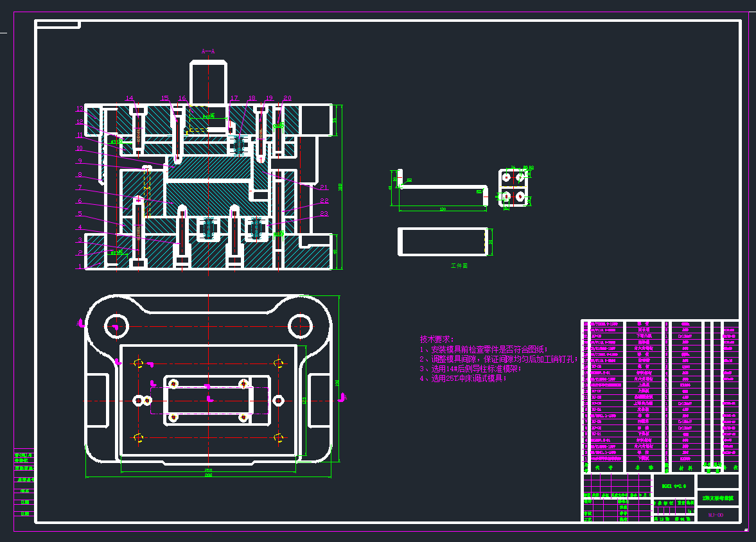Click part callout number 21
Screen dimensions: 756x542
(324, 187)
